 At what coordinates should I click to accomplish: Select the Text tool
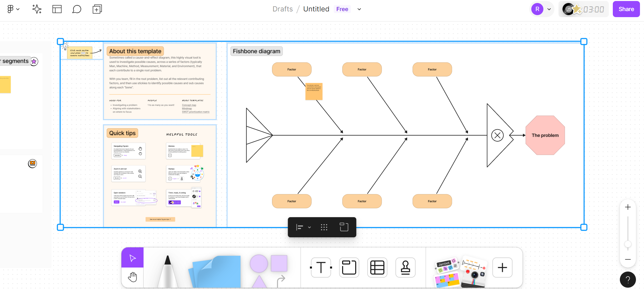tap(321, 268)
